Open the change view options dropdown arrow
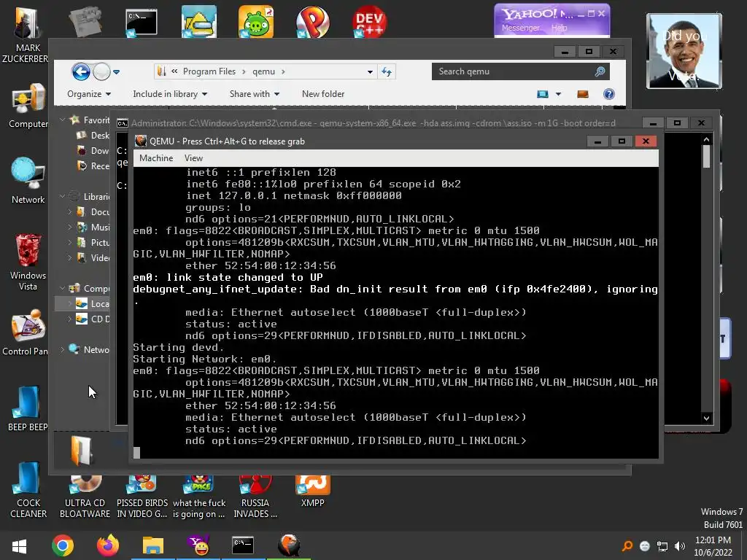Screen dimensions: 747x560 tap(558, 94)
